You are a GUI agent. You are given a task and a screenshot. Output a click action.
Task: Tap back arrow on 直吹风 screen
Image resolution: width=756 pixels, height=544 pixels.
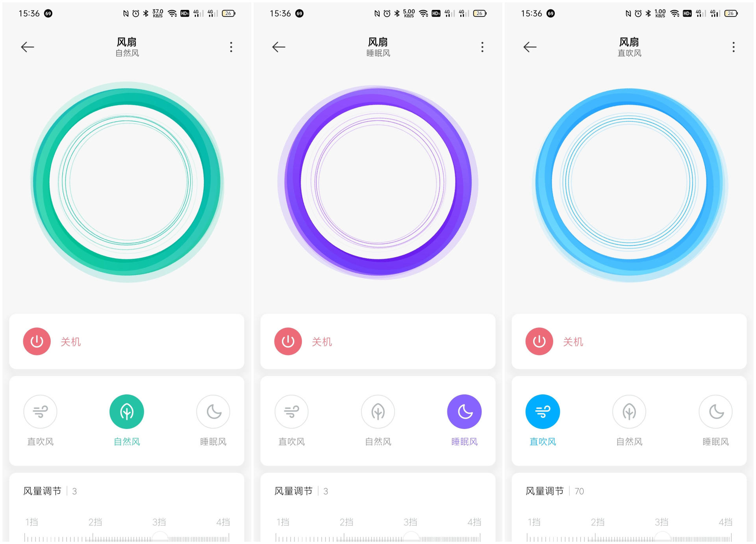coord(530,47)
